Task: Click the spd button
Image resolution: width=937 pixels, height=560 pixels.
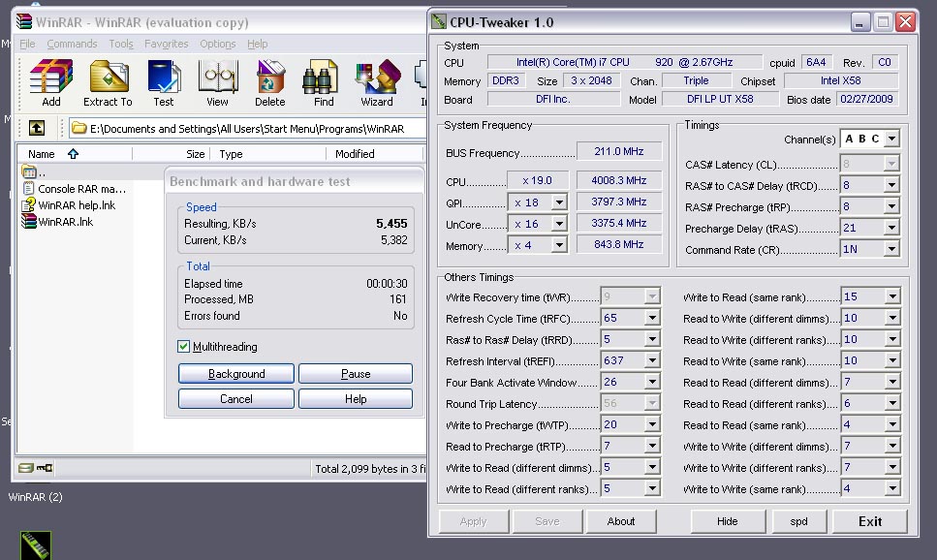Action: (799, 521)
